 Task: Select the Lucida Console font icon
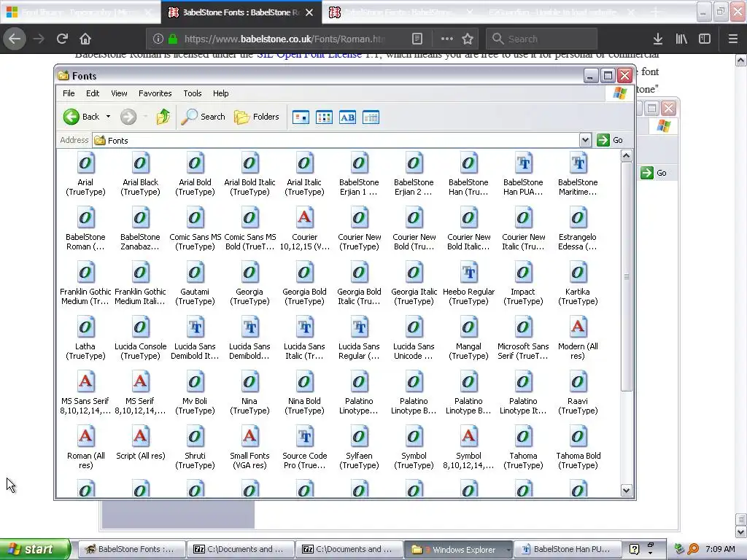140,327
